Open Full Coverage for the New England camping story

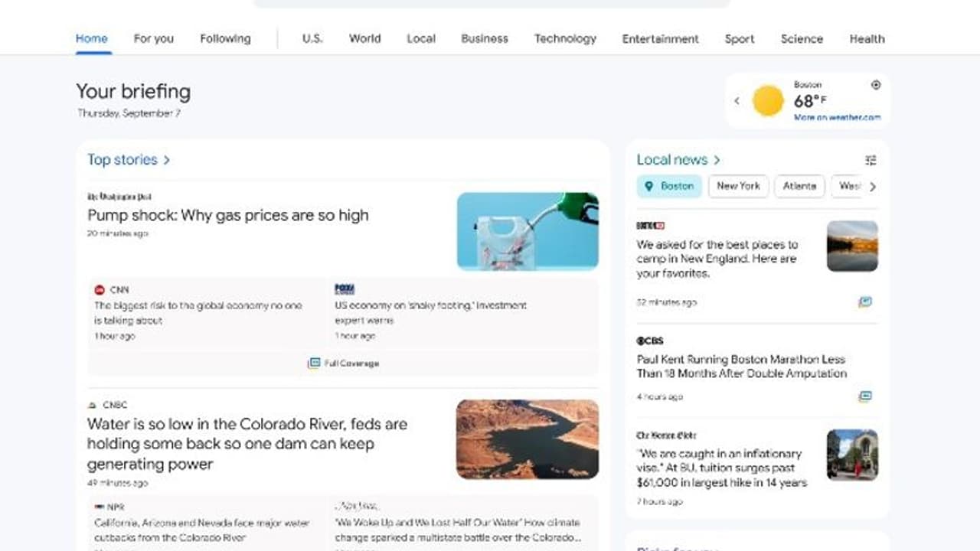pos(864,302)
